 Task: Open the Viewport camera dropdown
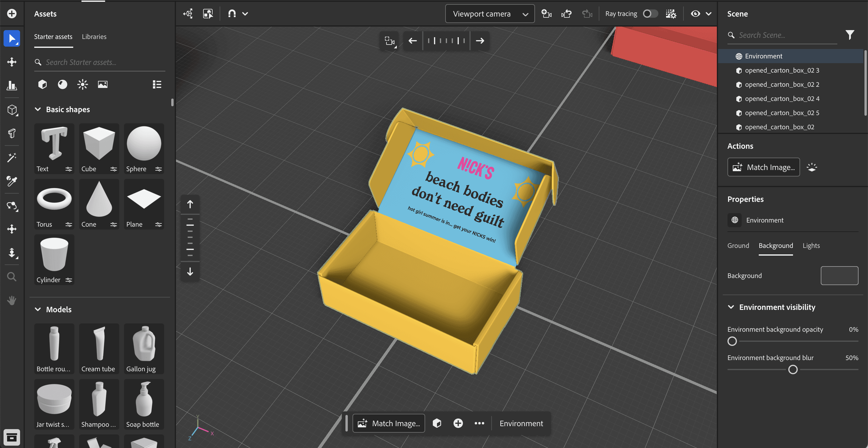pos(490,14)
